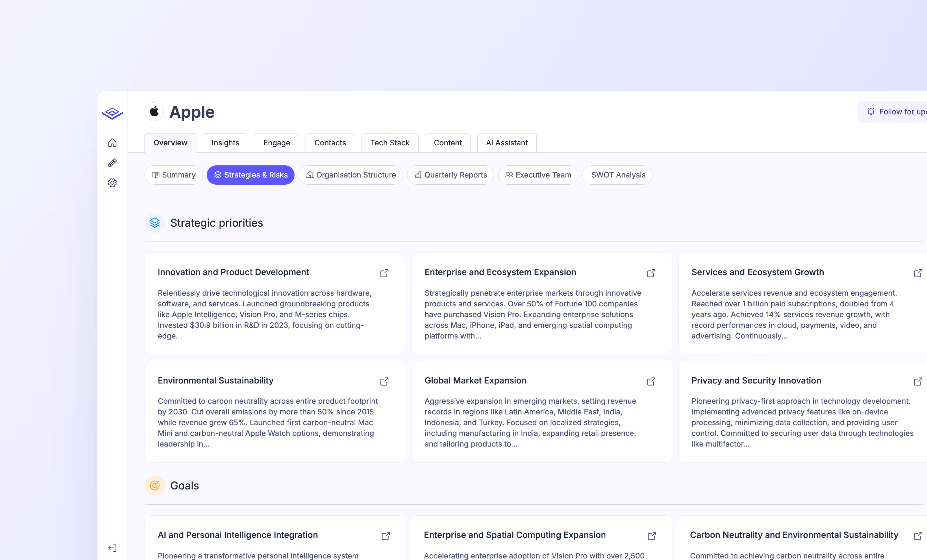Click the Apple company name heading
The width and height of the screenshot is (927, 560).
point(192,112)
